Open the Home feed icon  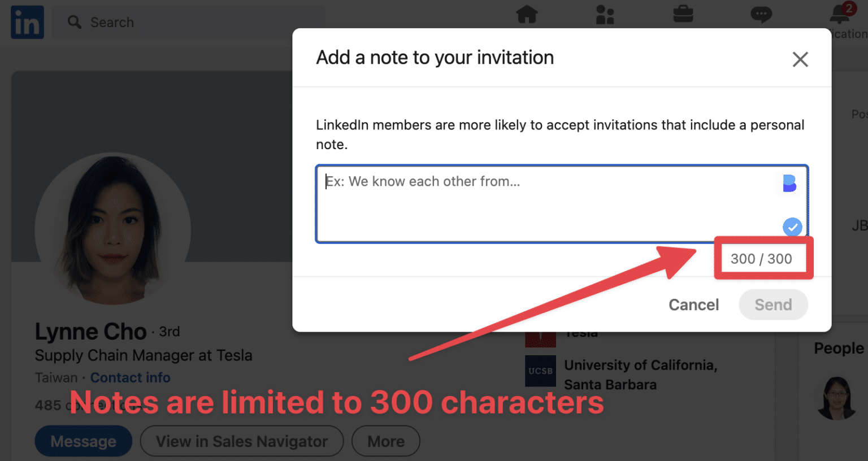tap(527, 15)
